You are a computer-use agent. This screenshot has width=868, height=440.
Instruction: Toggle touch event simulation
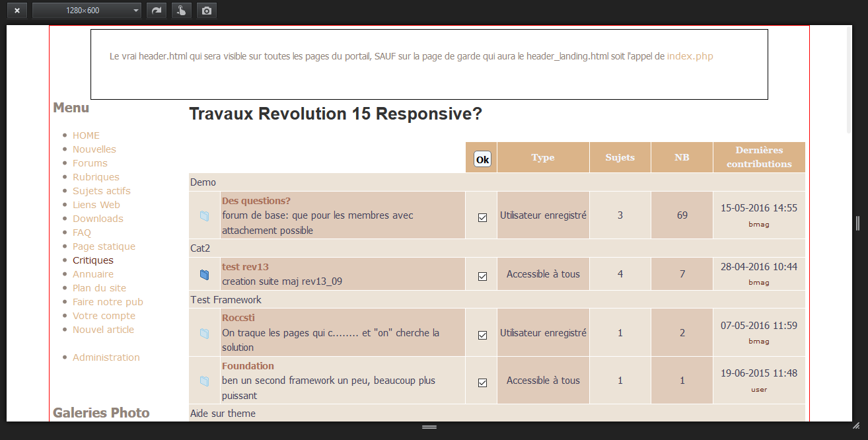click(182, 11)
